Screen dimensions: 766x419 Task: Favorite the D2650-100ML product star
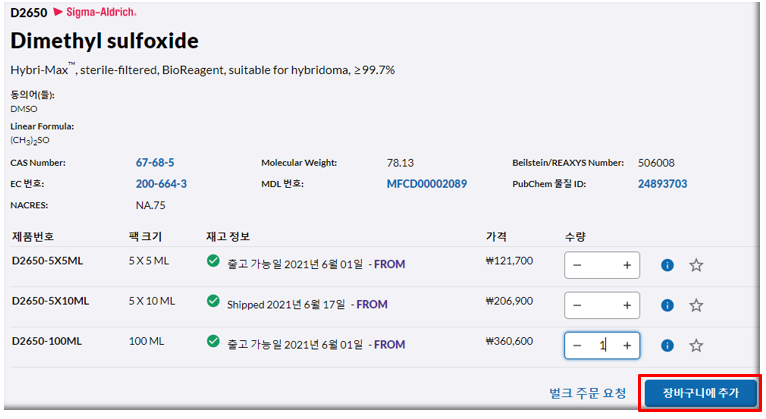(696, 345)
